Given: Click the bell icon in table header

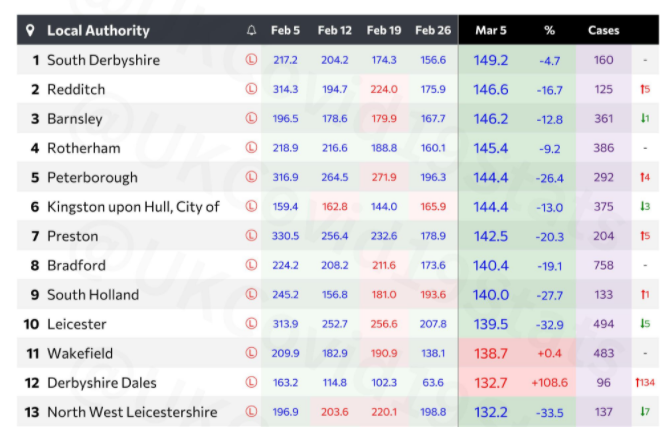Looking at the screenshot, I should point(251,31).
